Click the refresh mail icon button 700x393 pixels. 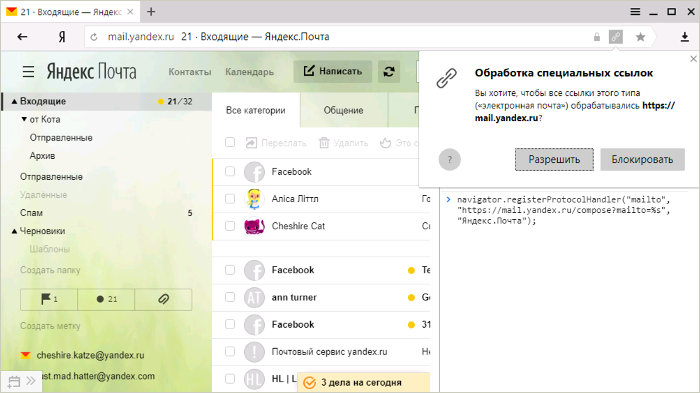[388, 71]
